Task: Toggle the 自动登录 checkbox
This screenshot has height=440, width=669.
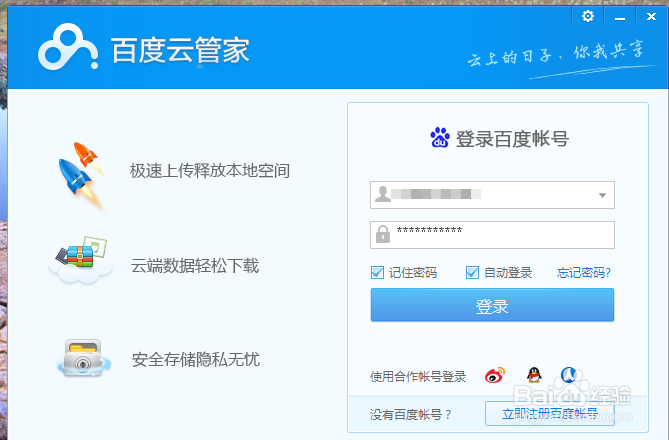Action: (472, 272)
